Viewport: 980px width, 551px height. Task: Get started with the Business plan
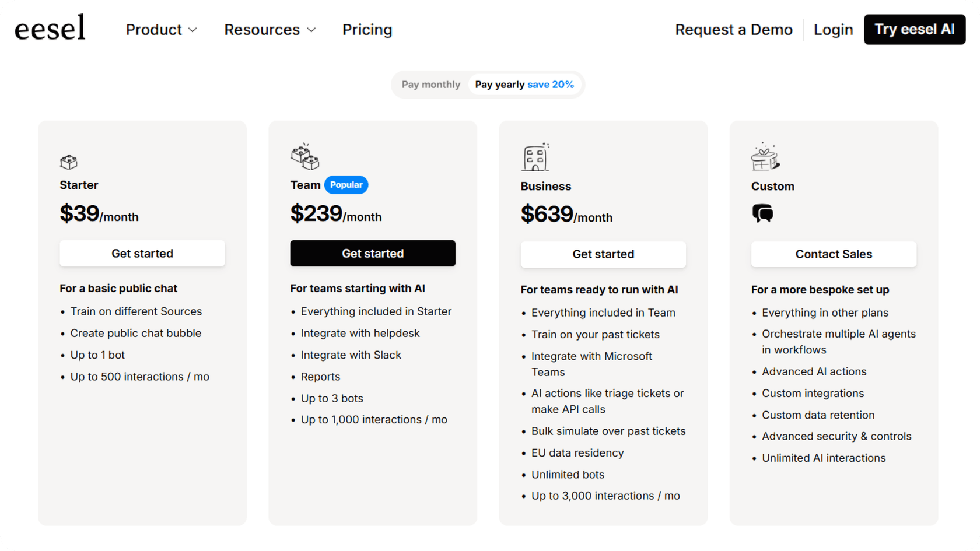(603, 254)
